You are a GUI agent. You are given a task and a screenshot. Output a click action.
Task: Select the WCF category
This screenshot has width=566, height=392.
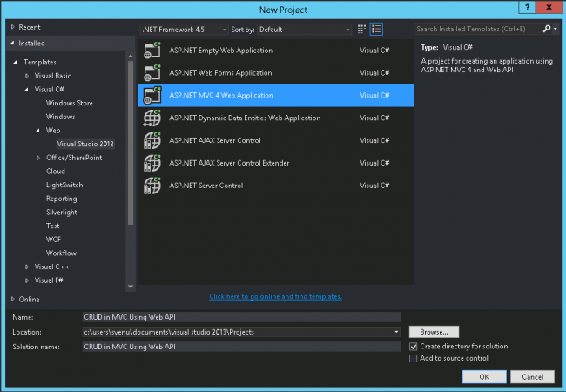pos(53,240)
